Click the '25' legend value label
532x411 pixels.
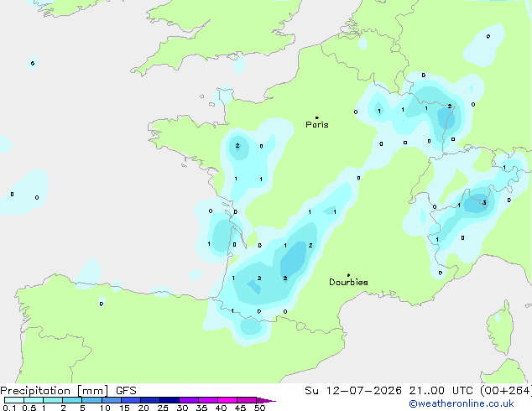[163, 408]
